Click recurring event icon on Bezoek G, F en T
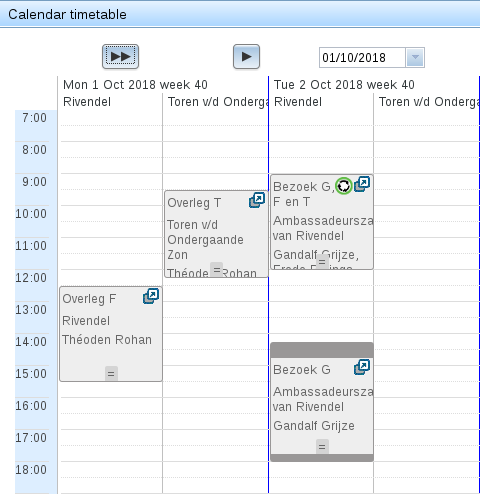The image size is (480, 494). (344, 186)
